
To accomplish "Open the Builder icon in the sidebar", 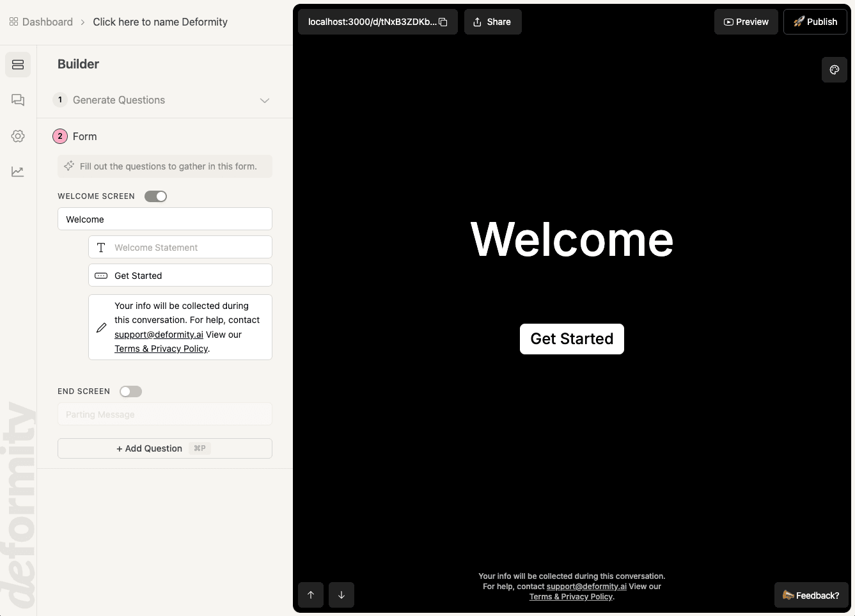I will 18,65.
